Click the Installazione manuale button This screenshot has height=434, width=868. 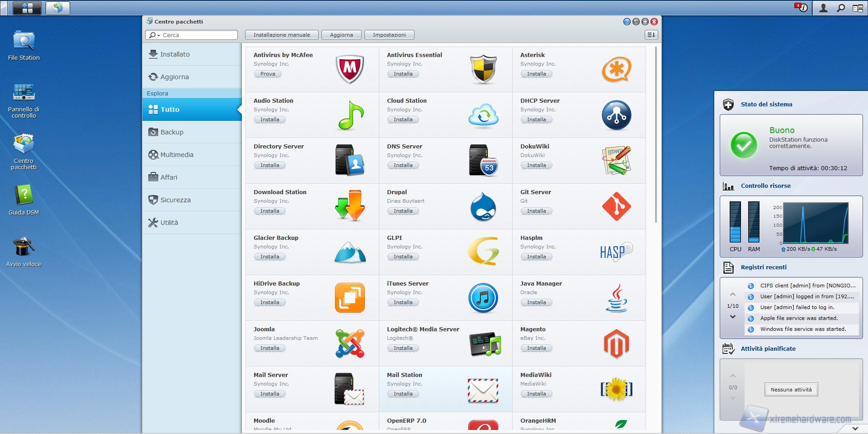(x=282, y=35)
